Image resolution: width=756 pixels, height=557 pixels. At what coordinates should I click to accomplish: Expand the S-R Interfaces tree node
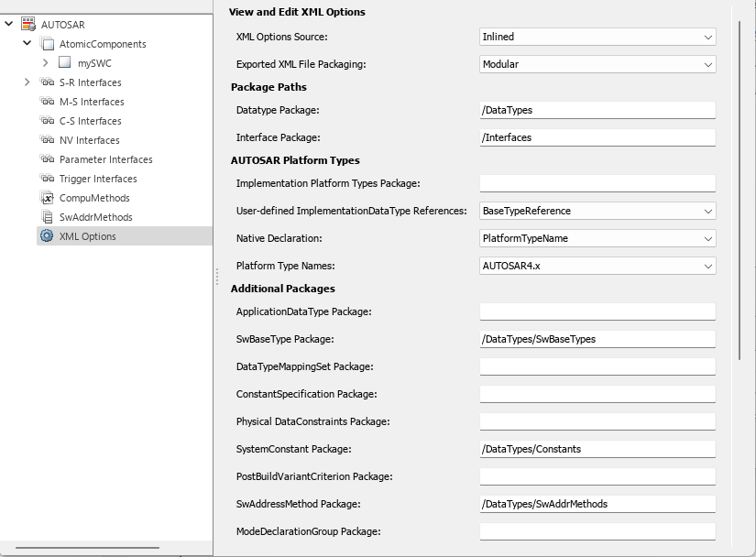(x=27, y=82)
